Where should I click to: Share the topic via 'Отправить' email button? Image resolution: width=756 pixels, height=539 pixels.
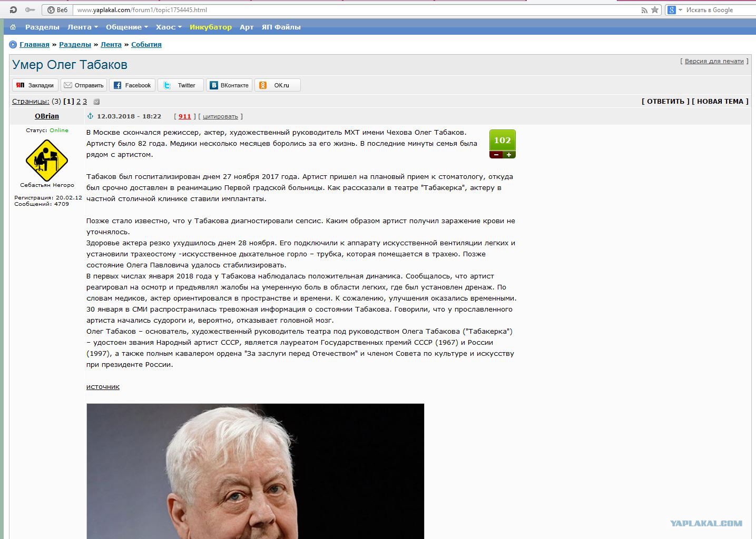[84, 85]
